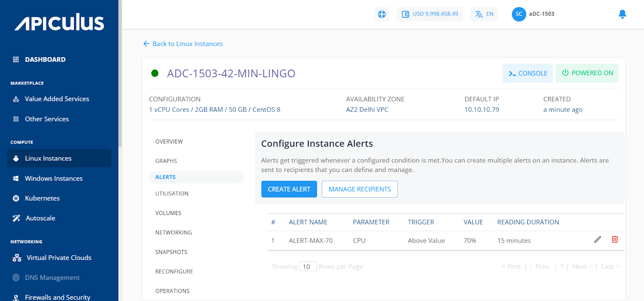Launch the Console button
This screenshot has width=644, height=301.
(528, 73)
